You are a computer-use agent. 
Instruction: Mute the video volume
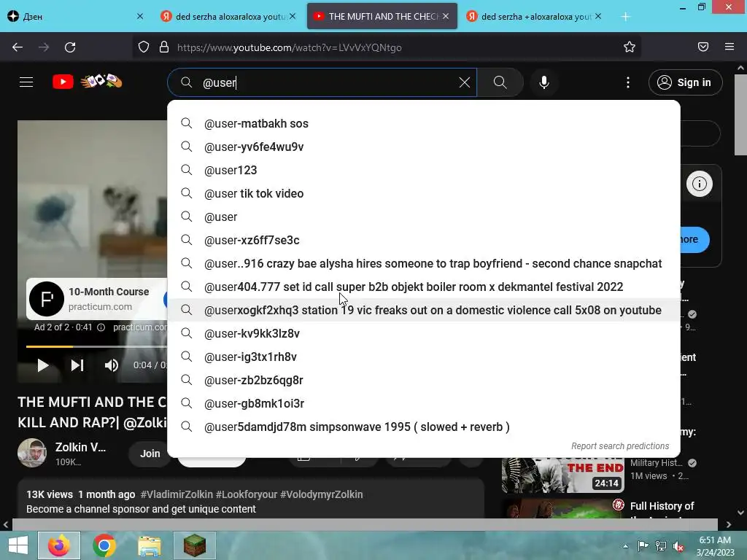111,365
